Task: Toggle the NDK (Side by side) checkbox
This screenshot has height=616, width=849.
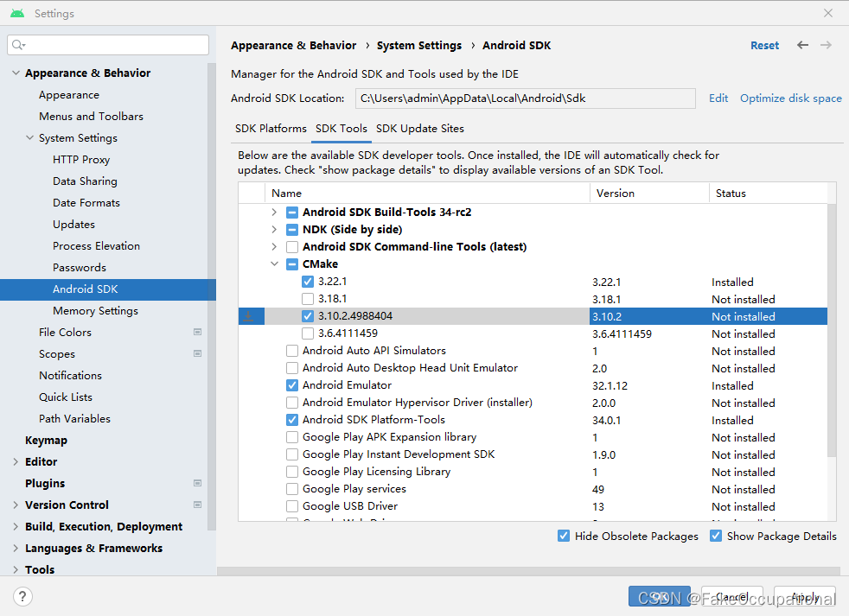Action: [292, 230]
